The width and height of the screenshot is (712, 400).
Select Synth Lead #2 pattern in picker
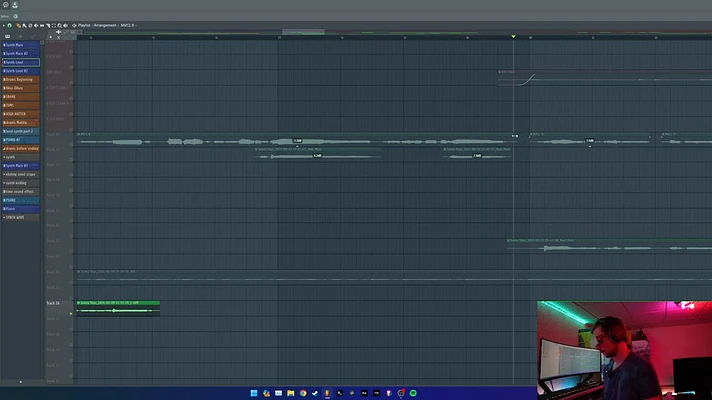coord(20,71)
